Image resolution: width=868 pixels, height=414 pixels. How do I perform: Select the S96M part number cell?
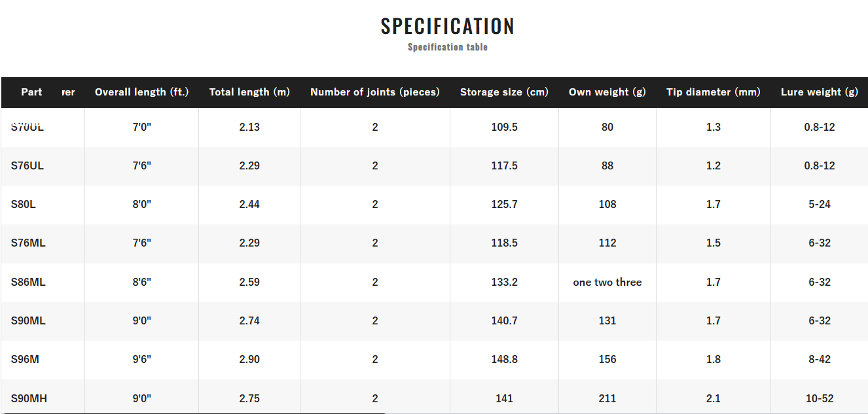25,360
